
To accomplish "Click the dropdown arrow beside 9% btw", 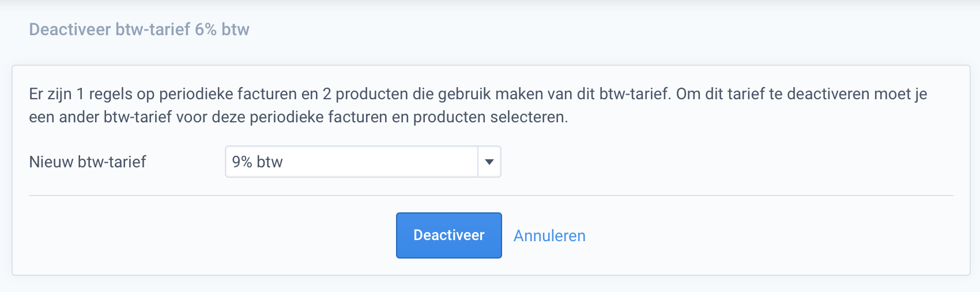I will point(489,162).
